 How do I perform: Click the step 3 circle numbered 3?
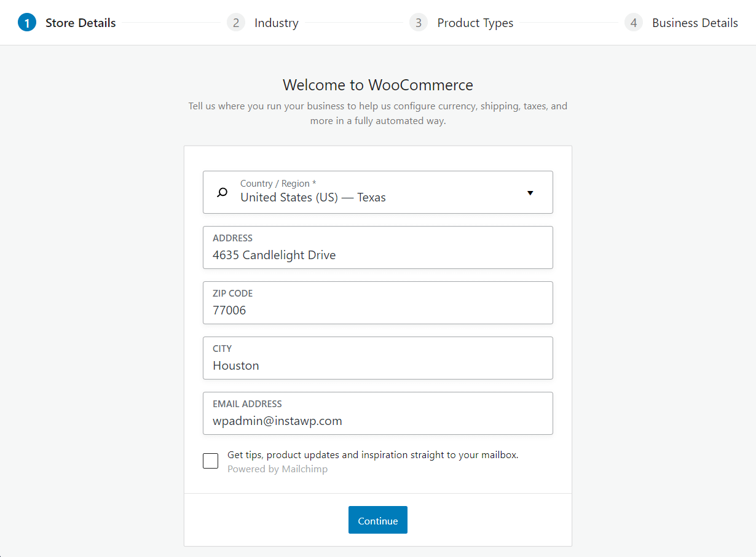click(x=419, y=22)
